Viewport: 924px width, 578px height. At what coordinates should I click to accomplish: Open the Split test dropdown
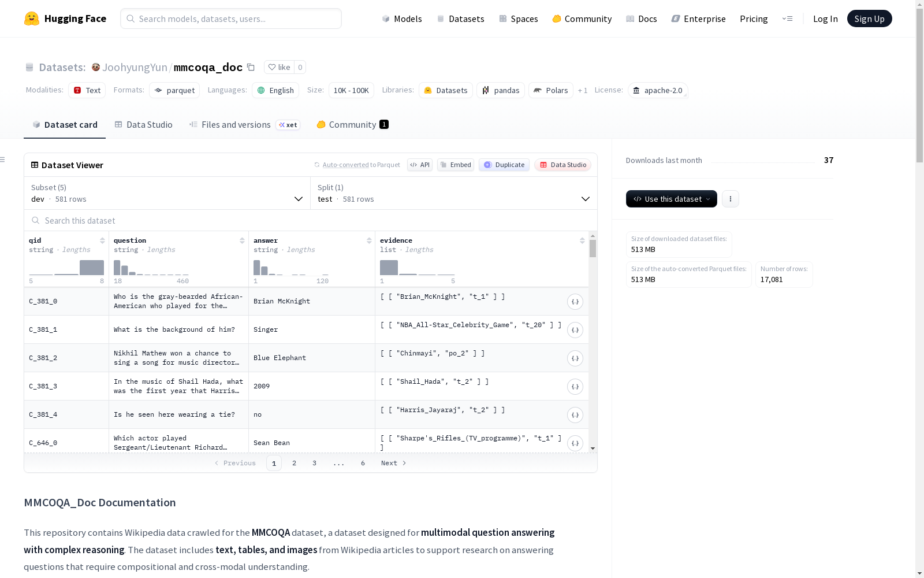[x=454, y=193]
